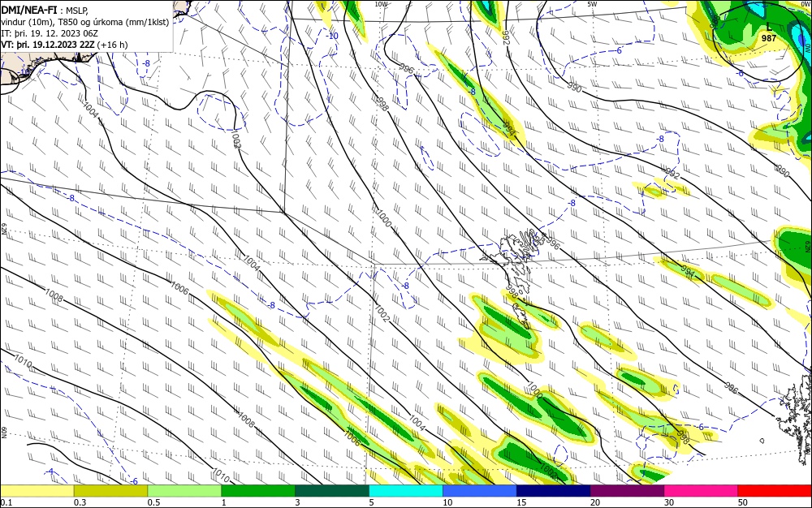
Task: Pick the light green 0.5–1 legend swatch
Action: click(184, 491)
